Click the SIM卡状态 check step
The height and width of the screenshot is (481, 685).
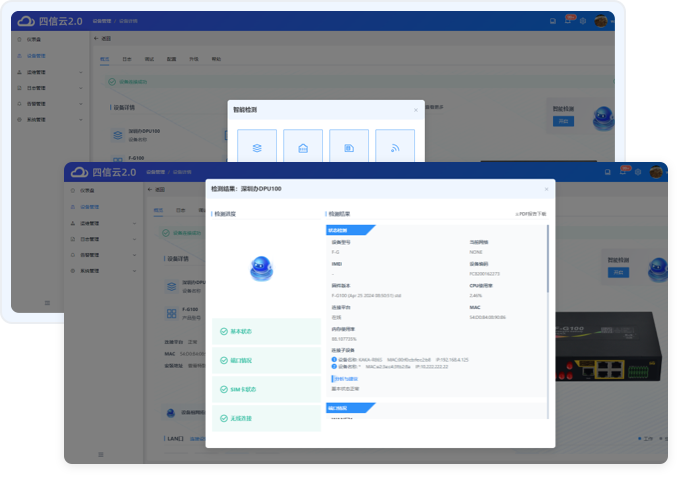click(x=266, y=389)
